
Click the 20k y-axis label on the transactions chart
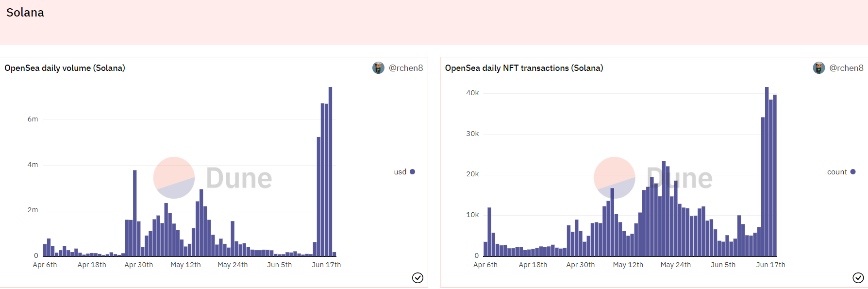click(x=472, y=174)
